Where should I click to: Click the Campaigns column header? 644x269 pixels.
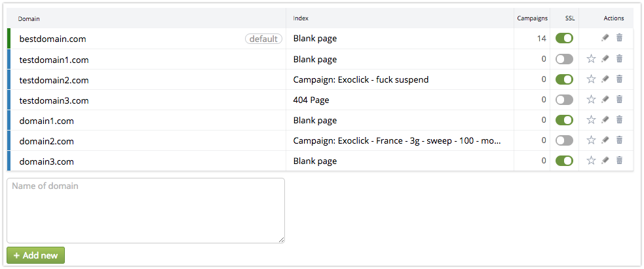532,18
